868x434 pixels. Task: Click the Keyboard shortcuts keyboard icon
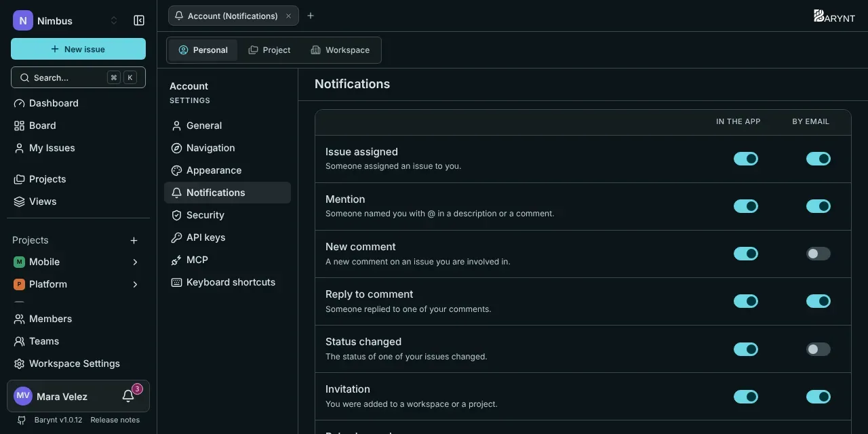click(176, 282)
